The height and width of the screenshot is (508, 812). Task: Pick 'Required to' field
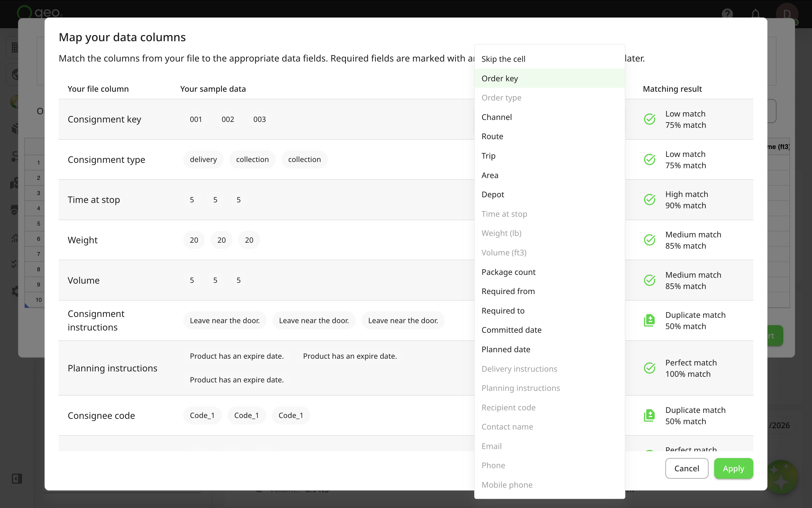pyautogui.click(x=549, y=311)
